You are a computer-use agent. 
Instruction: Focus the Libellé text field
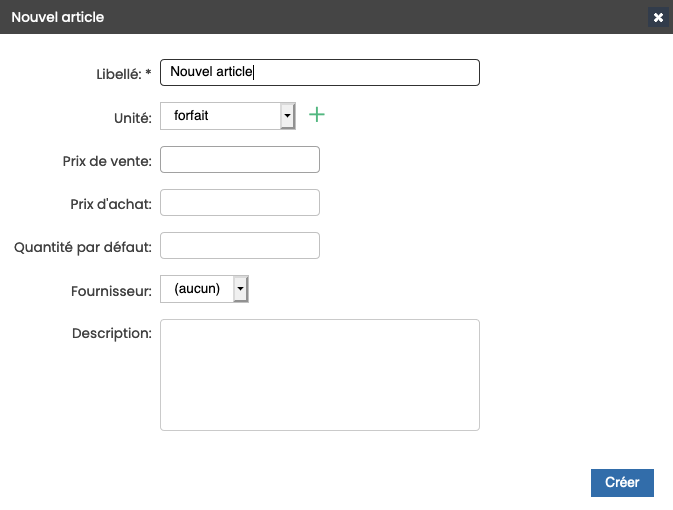[320, 72]
